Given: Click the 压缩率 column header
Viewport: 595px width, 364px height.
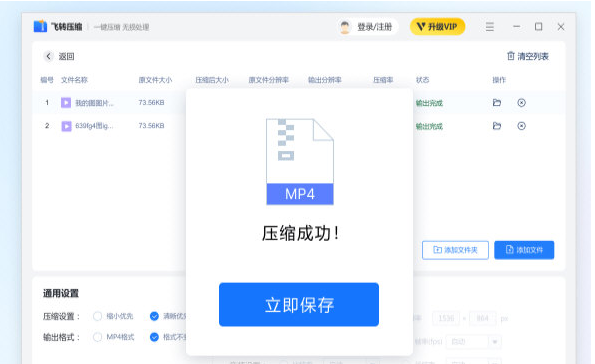Looking at the screenshot, I should (x=383, y=80).
